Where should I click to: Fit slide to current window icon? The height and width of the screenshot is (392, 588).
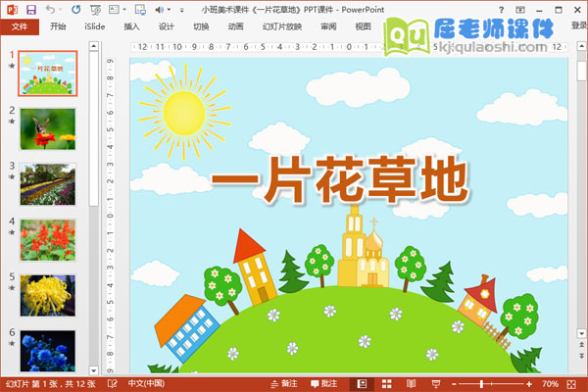tap(571, 384)
